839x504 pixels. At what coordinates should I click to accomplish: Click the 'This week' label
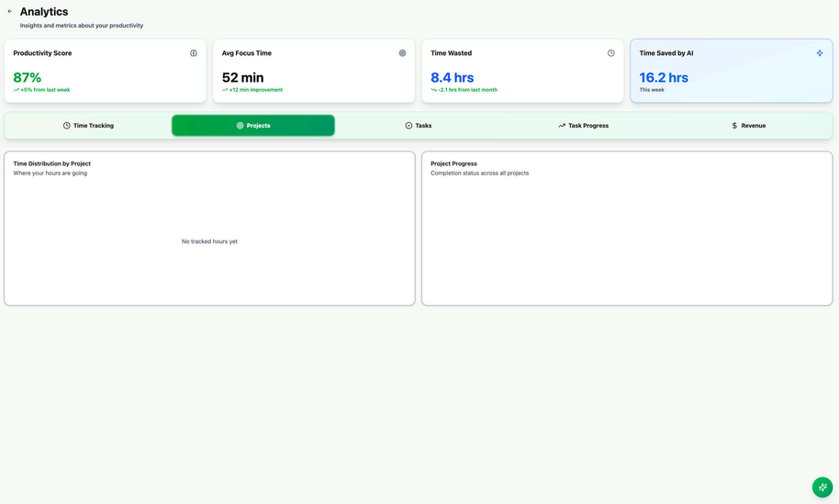tap(652, 90)
